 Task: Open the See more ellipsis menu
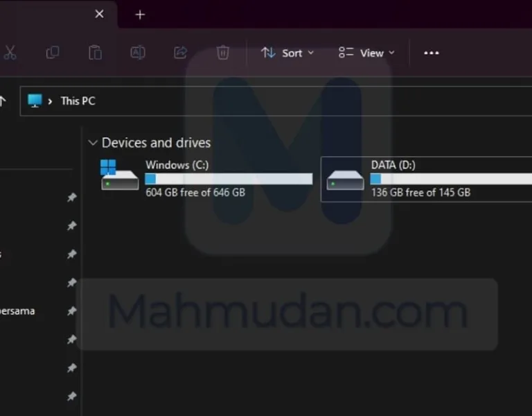tap(432, 53)
